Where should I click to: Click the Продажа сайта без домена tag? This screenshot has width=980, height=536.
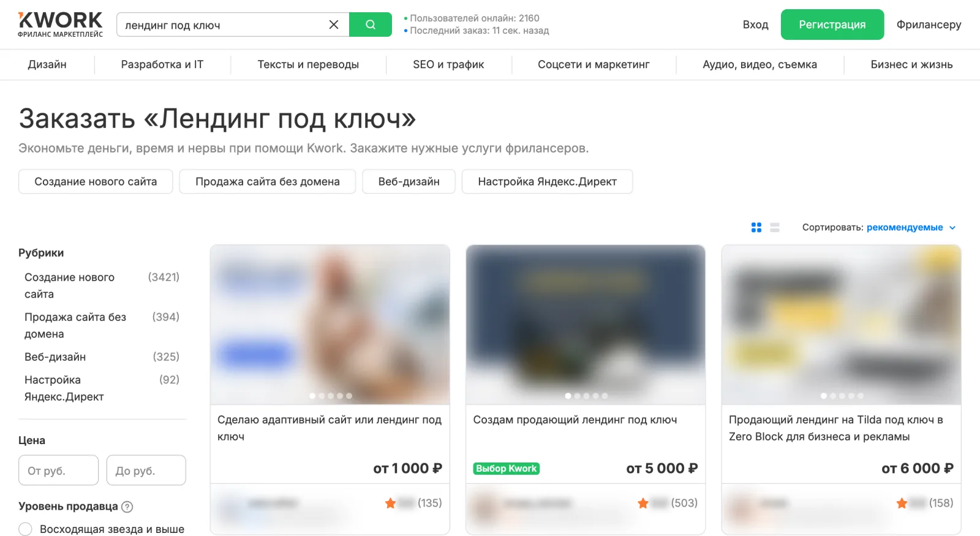(268, 181)
